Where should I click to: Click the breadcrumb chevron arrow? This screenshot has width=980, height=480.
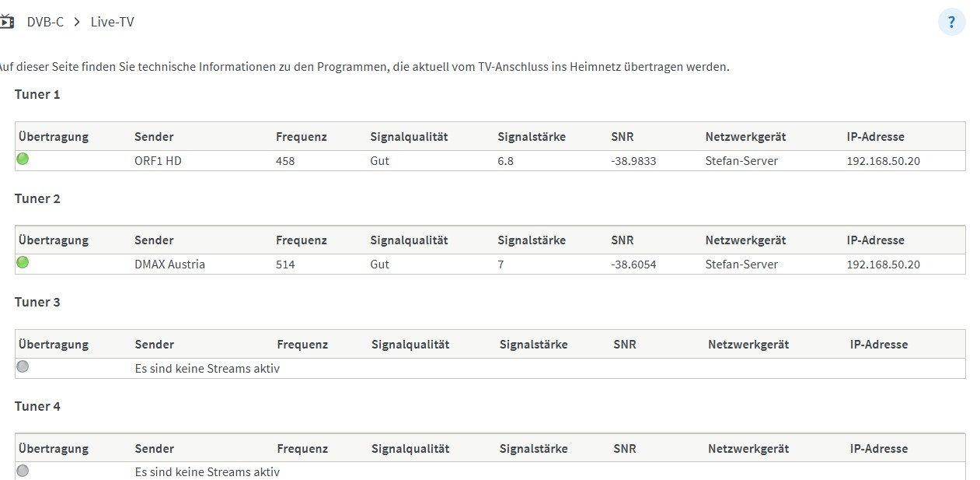click(77, 22)
